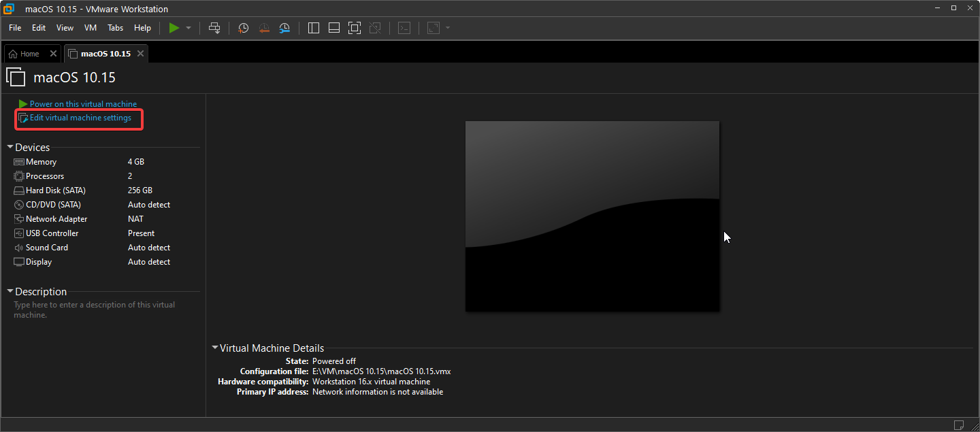Enter full screen mode from the toolbar
The image size is (980, 432).
click(x=355, y=28)
